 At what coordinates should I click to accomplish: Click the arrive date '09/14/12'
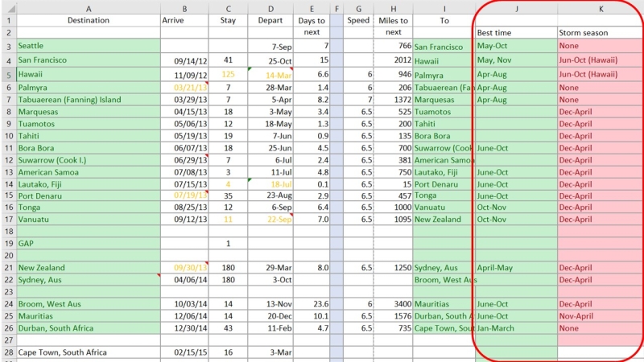click(x=184, y=61)
